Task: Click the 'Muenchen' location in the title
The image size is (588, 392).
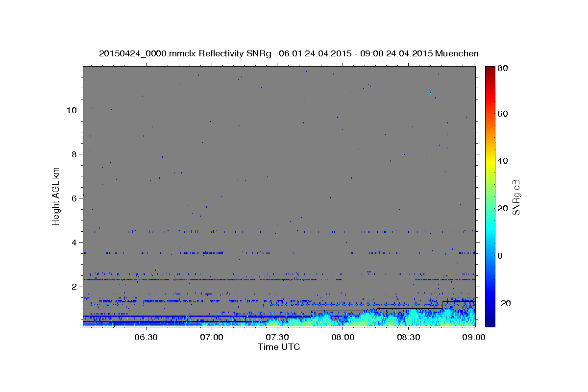Action: pos(457,53)
